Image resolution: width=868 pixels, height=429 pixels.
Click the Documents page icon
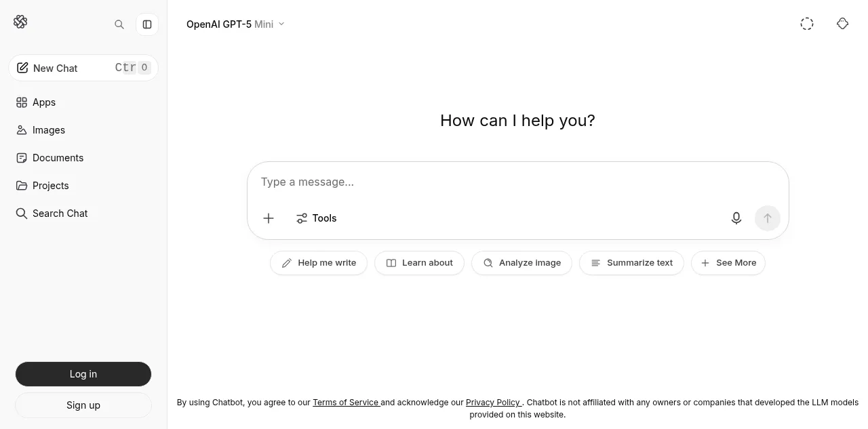[x=22, y=158]
